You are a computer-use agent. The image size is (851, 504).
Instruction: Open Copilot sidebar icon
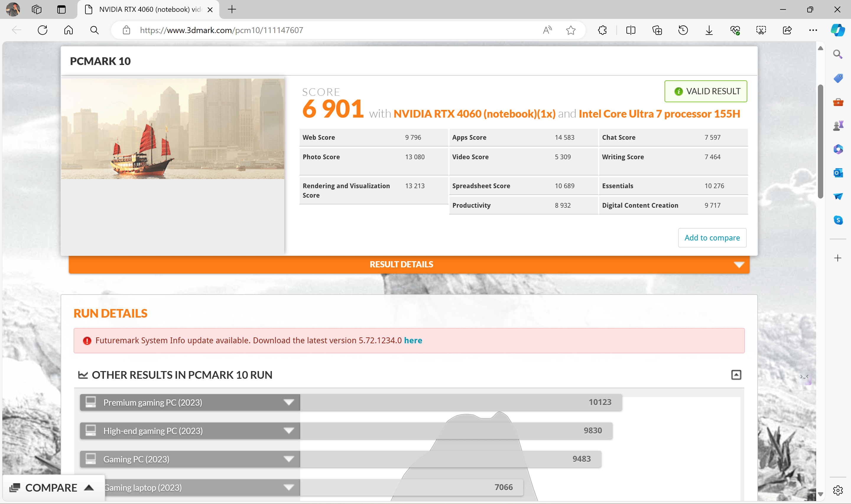(838, 30)
